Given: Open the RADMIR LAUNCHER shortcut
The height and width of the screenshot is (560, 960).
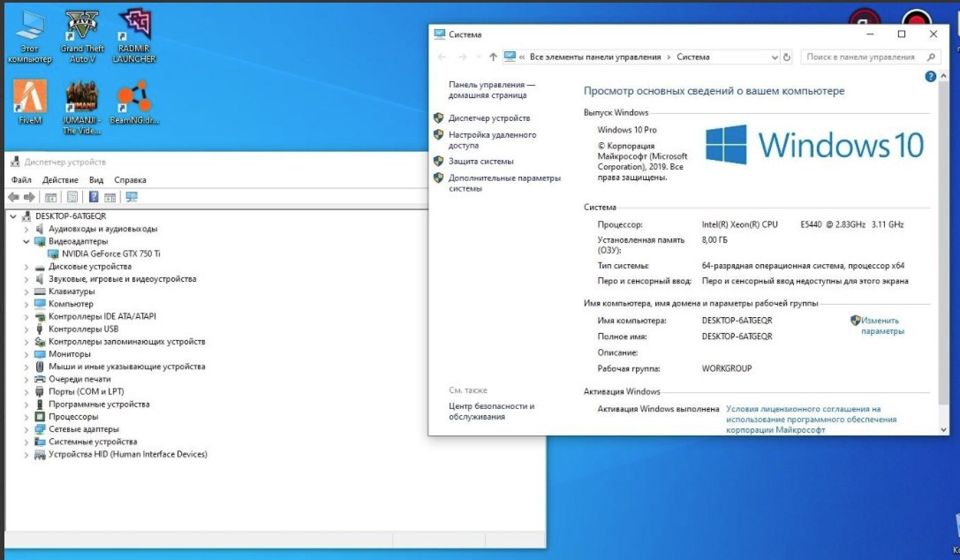Looking at the screenshot, I should (x=134, y=37).
